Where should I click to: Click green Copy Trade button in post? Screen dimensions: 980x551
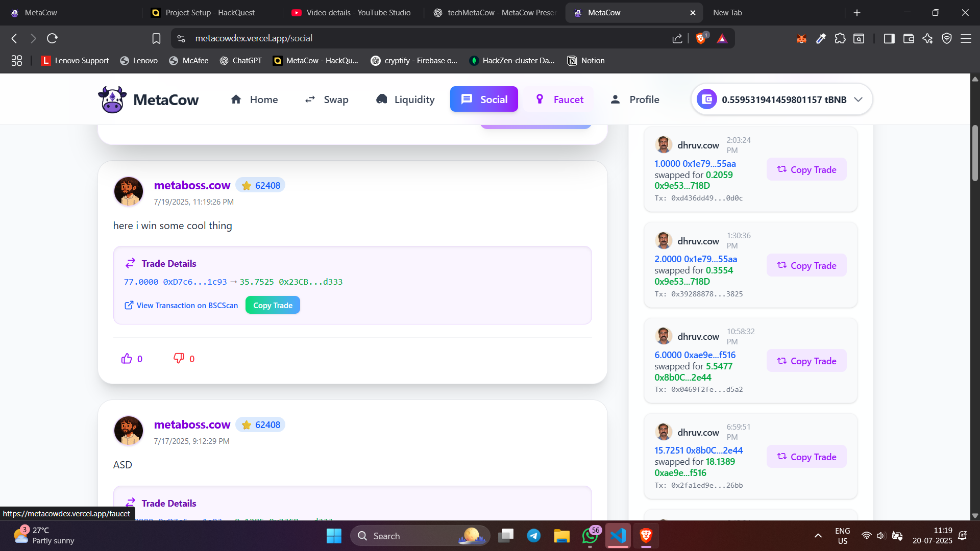(x=273, y=305)
